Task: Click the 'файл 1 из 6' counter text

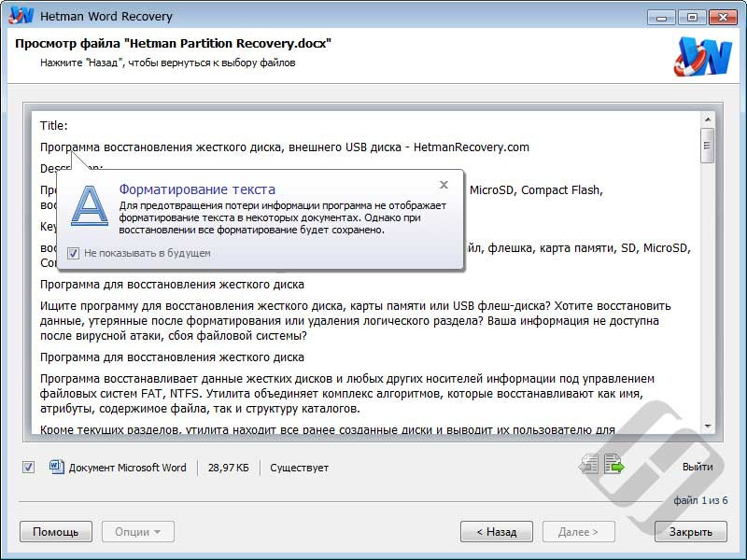Action: pyautogui.click(x=700, y=500)
